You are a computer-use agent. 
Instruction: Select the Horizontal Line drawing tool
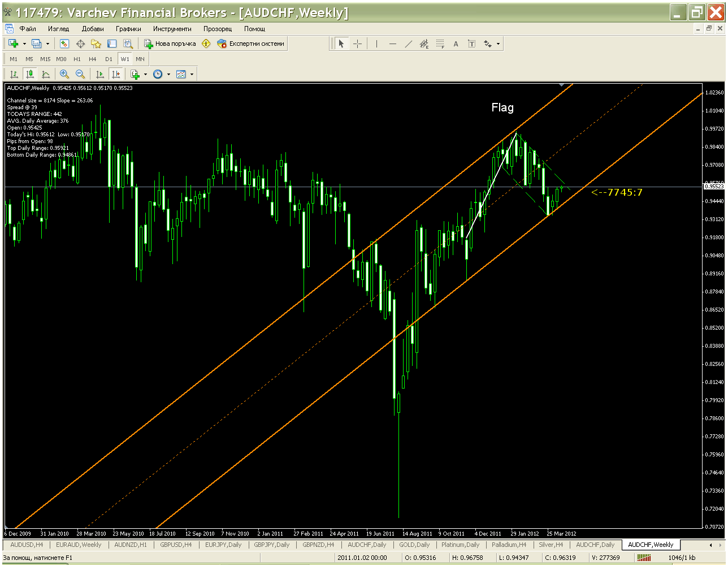tap(393, 44)
